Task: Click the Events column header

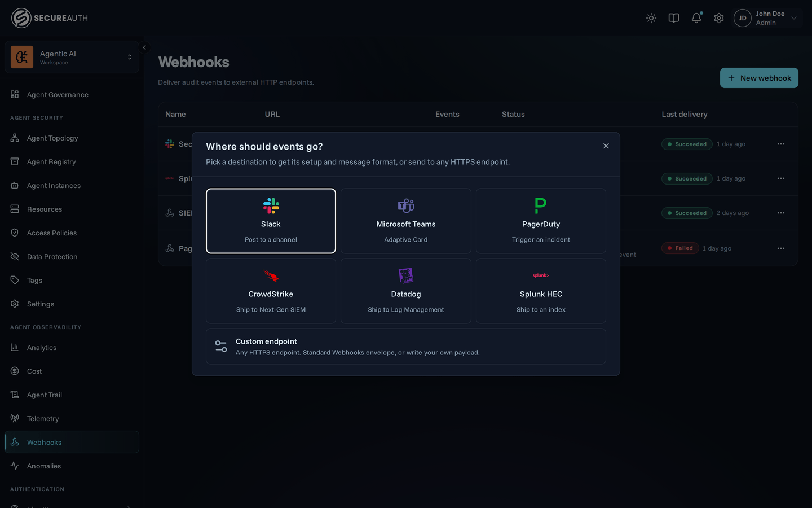Action: point(447,114)
